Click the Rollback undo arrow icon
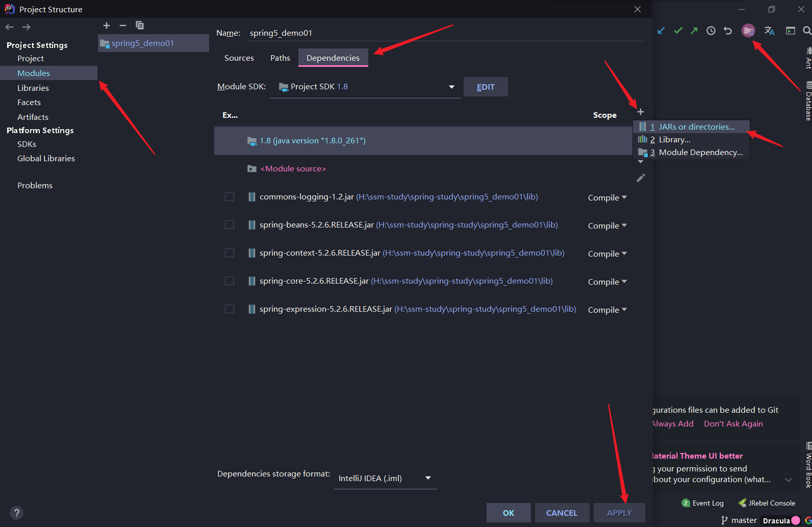Image resolution: width=812 pixels, height=527 pixels. [x=728, y=31]
